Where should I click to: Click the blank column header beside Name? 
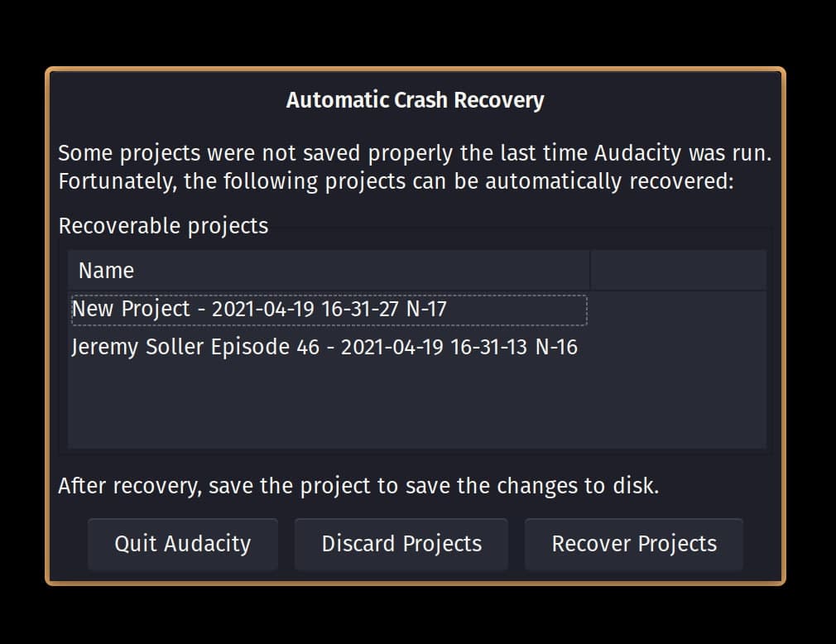click(x=679, y=270)
